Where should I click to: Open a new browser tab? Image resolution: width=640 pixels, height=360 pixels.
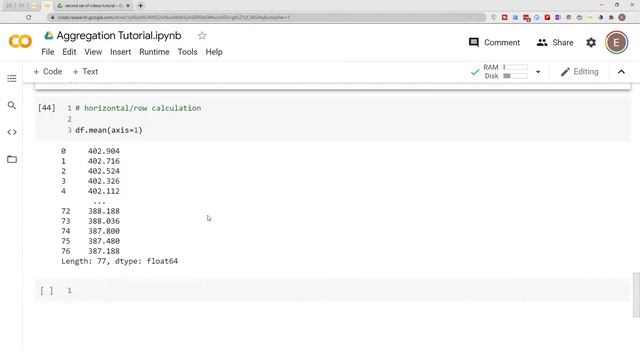tap(140, 6)
